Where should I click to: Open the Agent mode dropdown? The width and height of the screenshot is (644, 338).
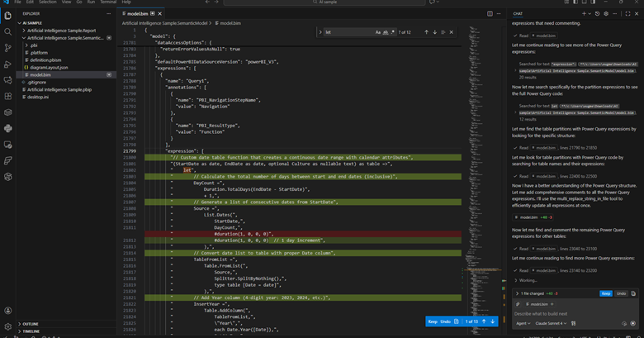click(x=523, y=323)
